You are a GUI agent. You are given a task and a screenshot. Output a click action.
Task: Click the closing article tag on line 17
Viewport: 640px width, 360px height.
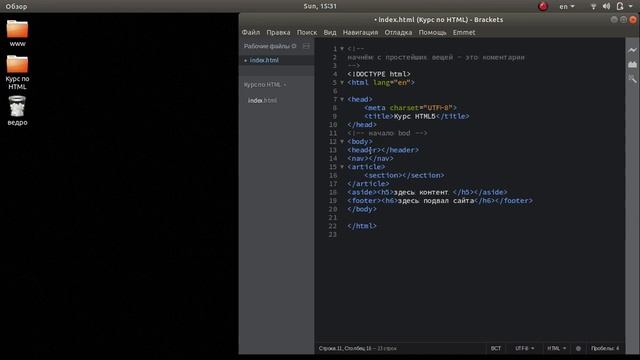(368, 184)
